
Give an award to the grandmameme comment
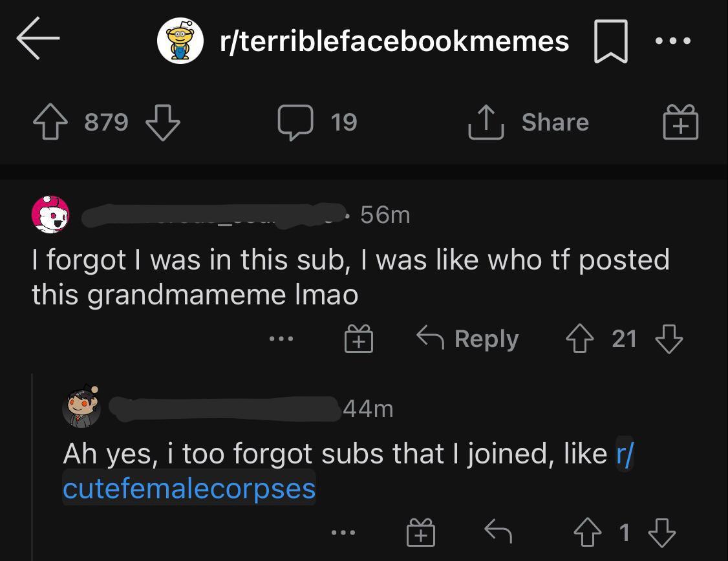click(x=359, y=337)
